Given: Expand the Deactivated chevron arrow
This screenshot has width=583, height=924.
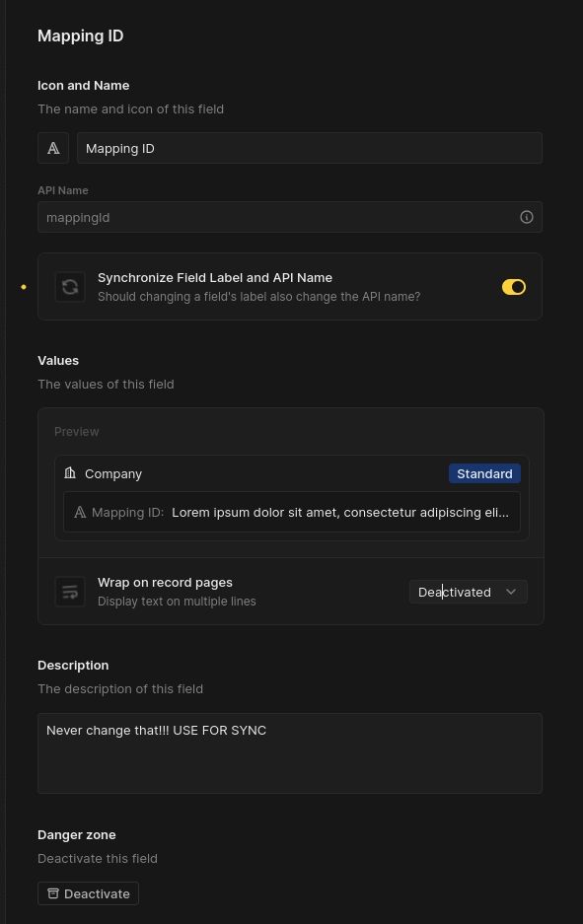Looking at the screenshot, I should (x=511, y=592).
